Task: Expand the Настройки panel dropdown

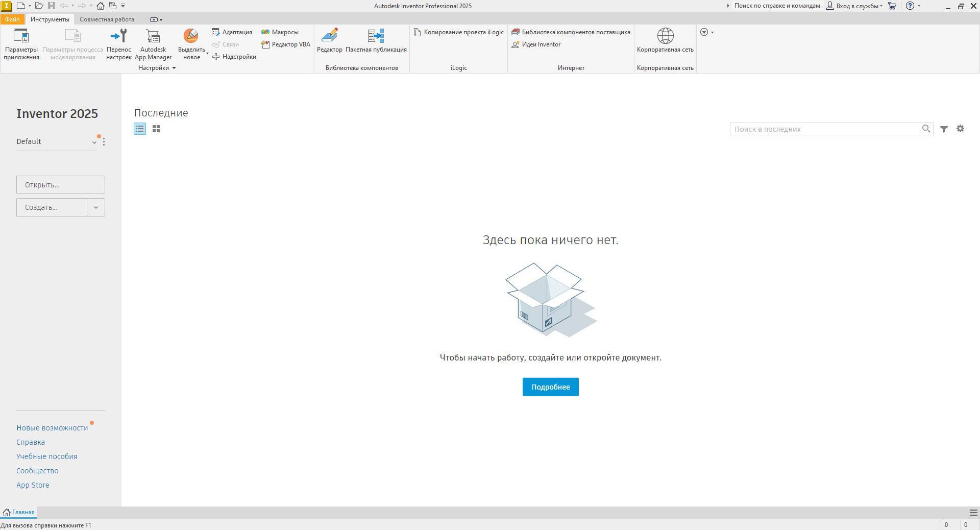Action: (174, 68)
